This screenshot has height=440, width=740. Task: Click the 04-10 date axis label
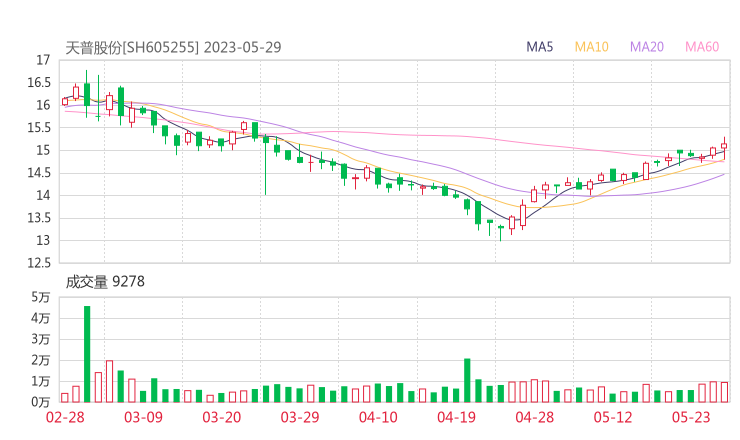coord(378,417)
